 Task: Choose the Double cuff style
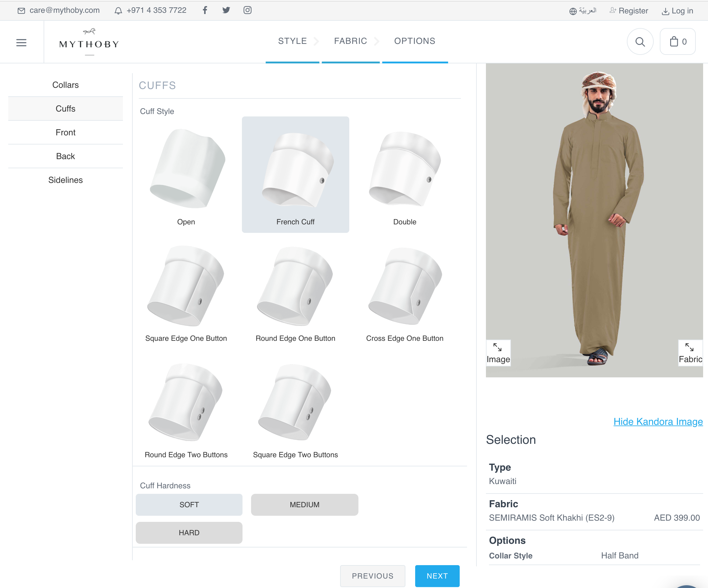pyautogui.click(x=404, y=175)
